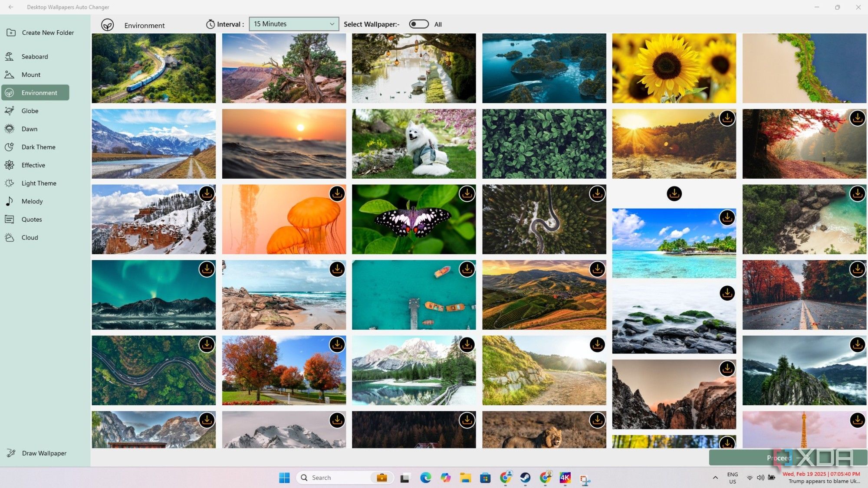
Task: Click the Environment leaf icon in header
Action: click(x=108, y=25)
